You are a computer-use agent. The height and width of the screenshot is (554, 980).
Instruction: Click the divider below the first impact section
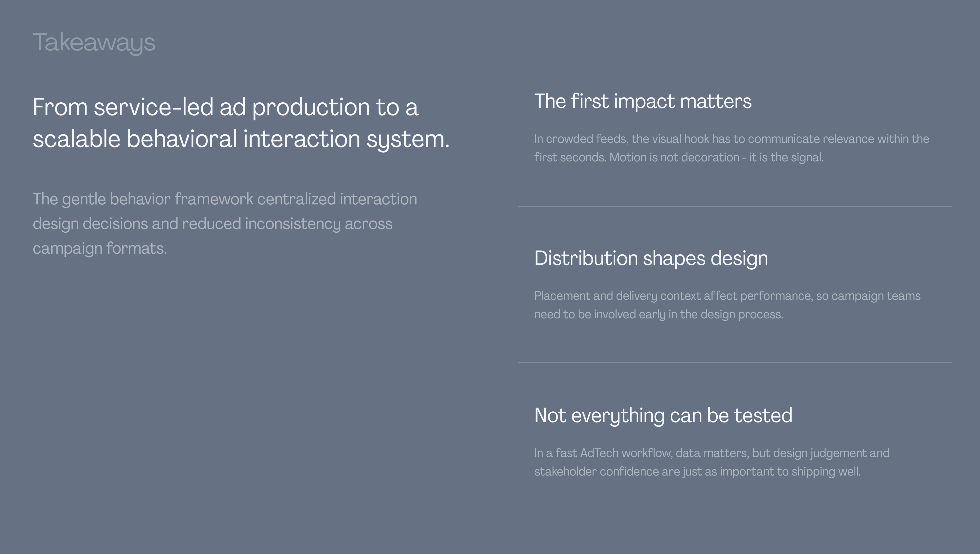click(x=735, y=207)
